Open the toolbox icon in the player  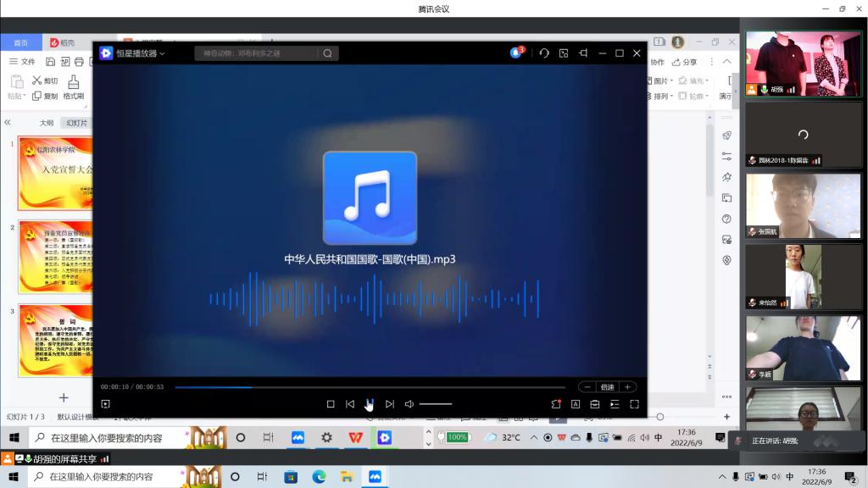[595, 404]
